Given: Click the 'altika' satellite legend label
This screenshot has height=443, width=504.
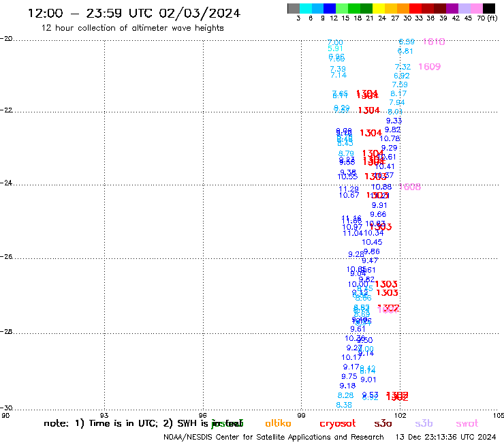Looking at the screenshot, I should click(278, 423).
